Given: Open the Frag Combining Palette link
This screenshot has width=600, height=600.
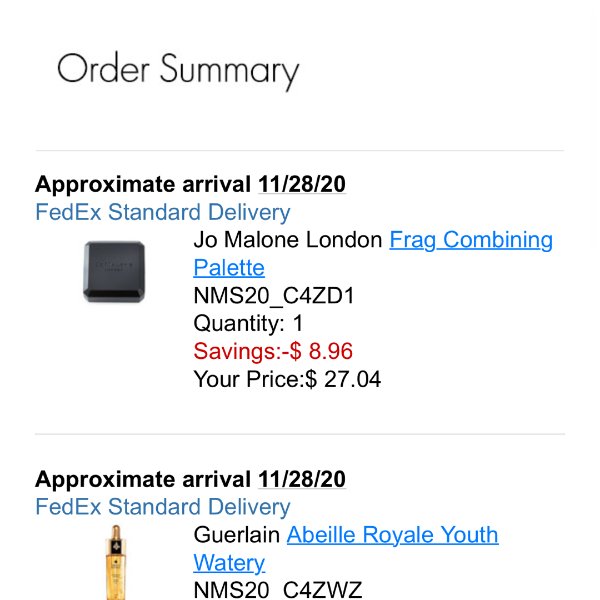Looking at the screenshot, I should coord(471,240).
